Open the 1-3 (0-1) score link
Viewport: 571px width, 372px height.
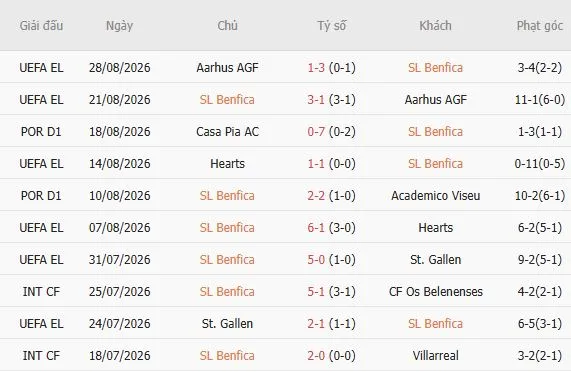[x=331, y=68]
